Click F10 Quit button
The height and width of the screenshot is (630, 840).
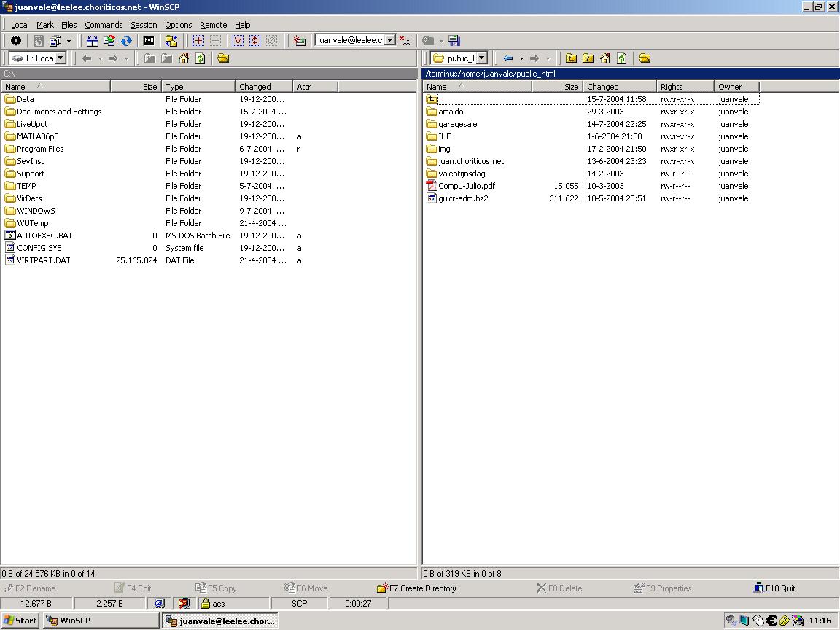pos(774,588)
